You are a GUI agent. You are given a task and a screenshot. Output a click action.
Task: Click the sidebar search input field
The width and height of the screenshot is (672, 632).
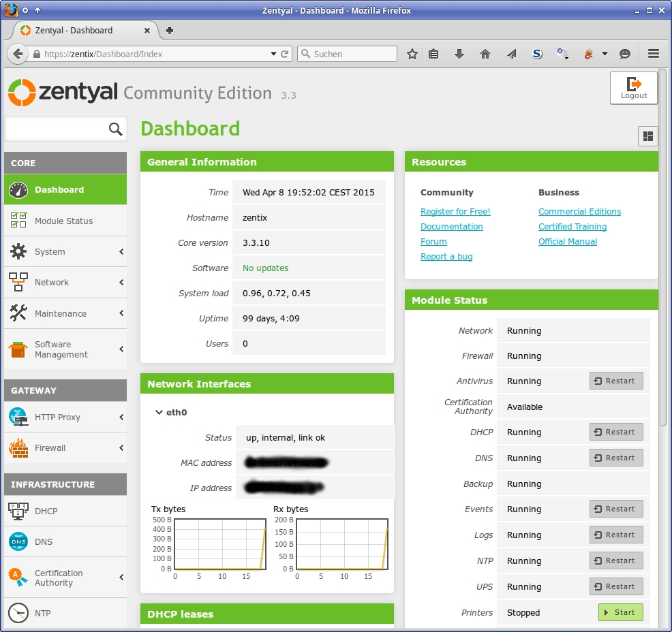(x=55, y=129)
